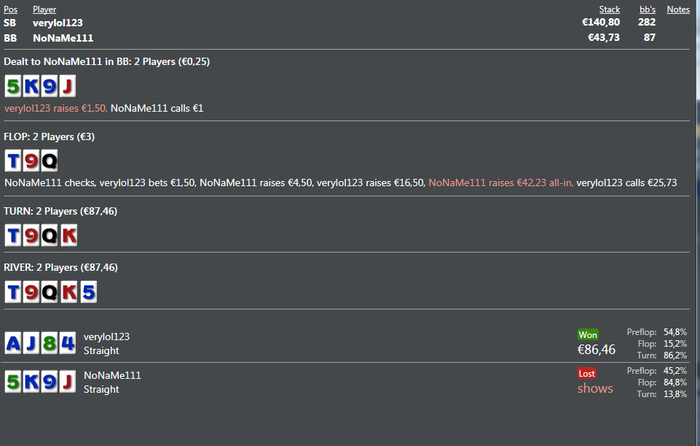
Task: Click the bb's column header
Action: click(x=646, y=9)
